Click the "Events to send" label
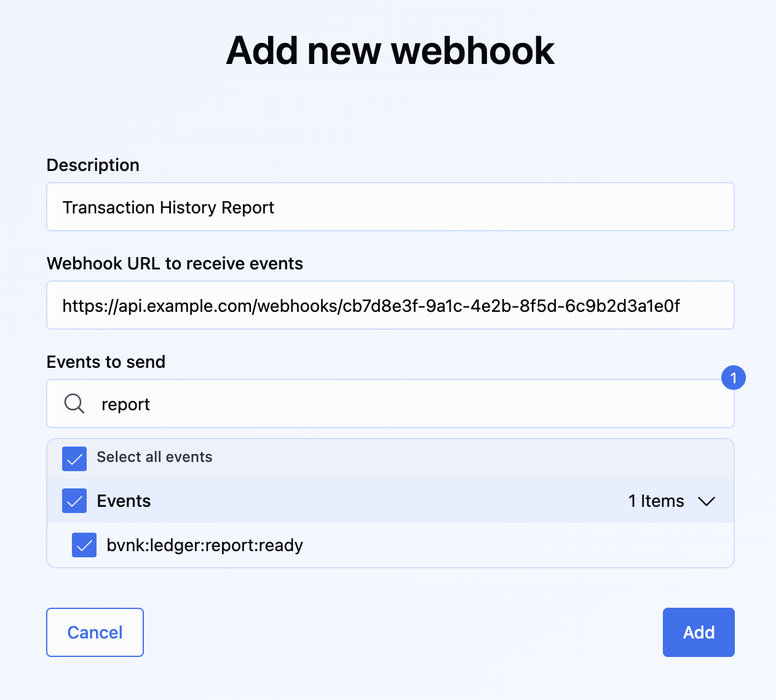The image size is (776, 700). click(106, 362)
